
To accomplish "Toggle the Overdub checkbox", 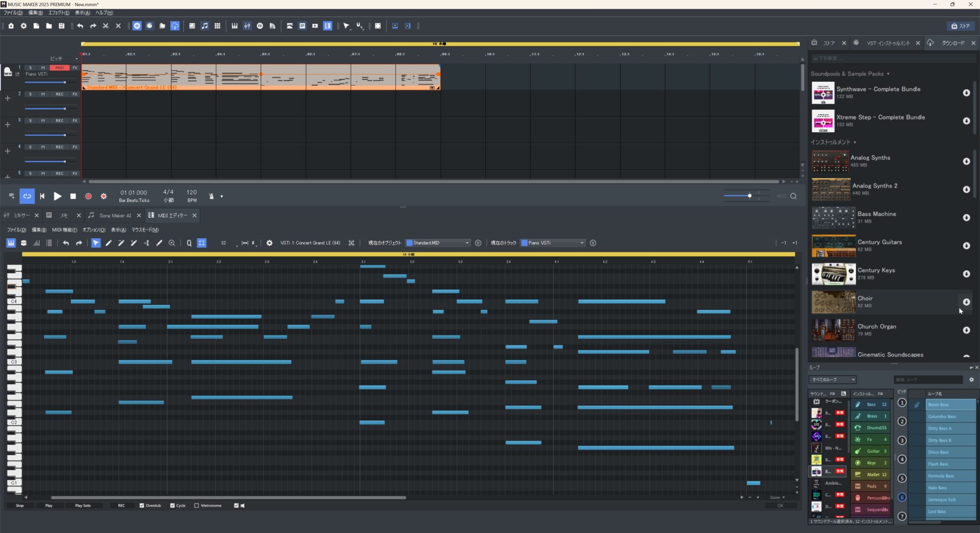I will click(x=142, y=505).
